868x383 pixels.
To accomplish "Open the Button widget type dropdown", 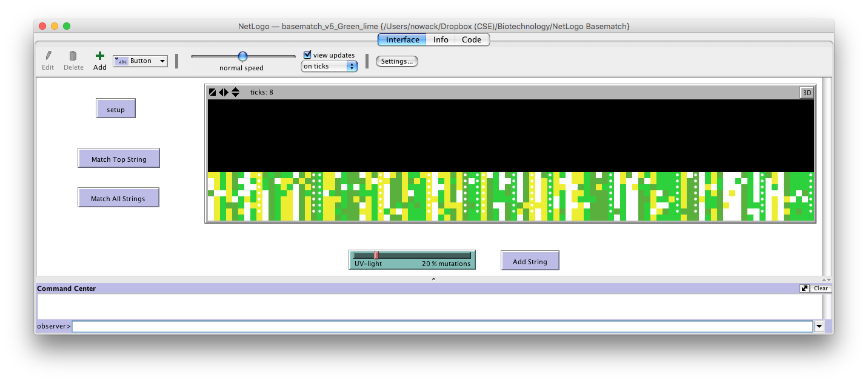I will 141,61.
